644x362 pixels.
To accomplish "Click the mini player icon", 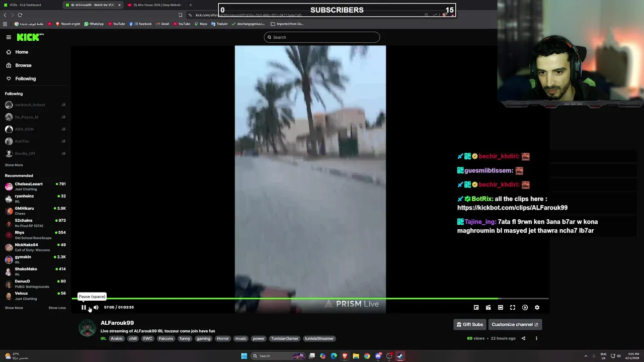I will tap(476, 307).
